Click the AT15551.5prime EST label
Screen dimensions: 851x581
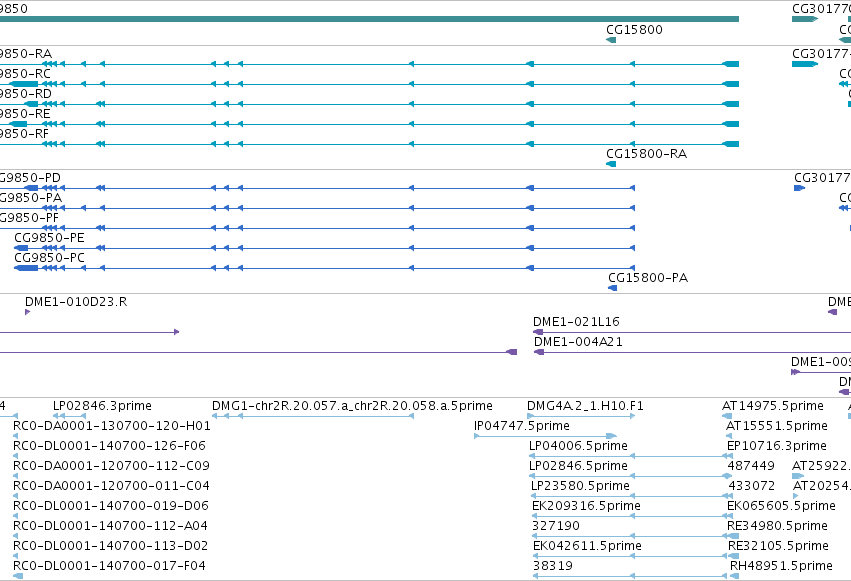[777, 426]
